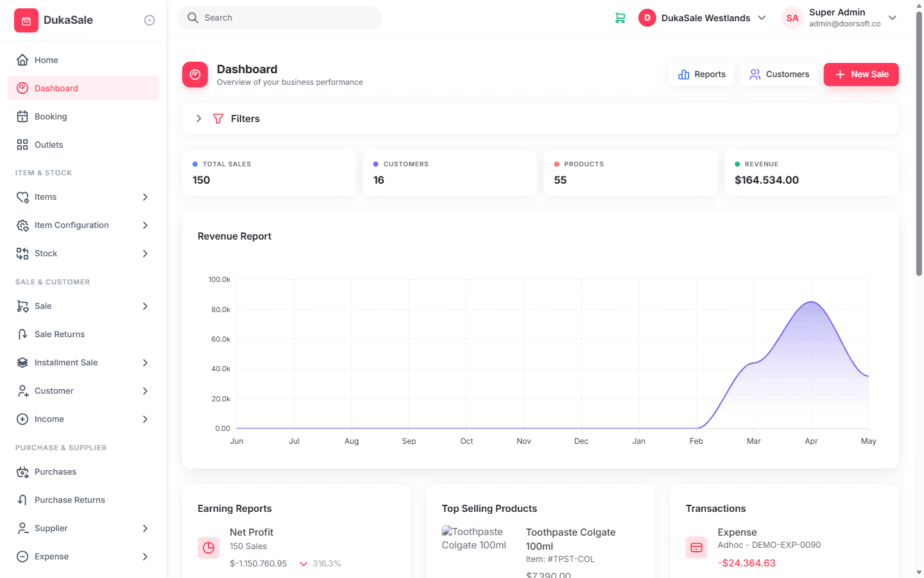Viewport: 924px width, 578px height.
Task: Expand the Installment Sale chevron
Action: point(145,363)
